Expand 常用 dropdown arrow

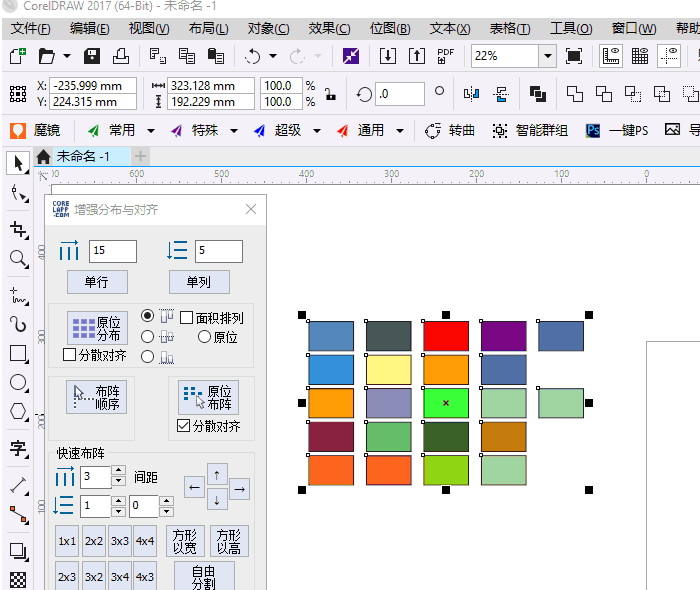point(151,131)
